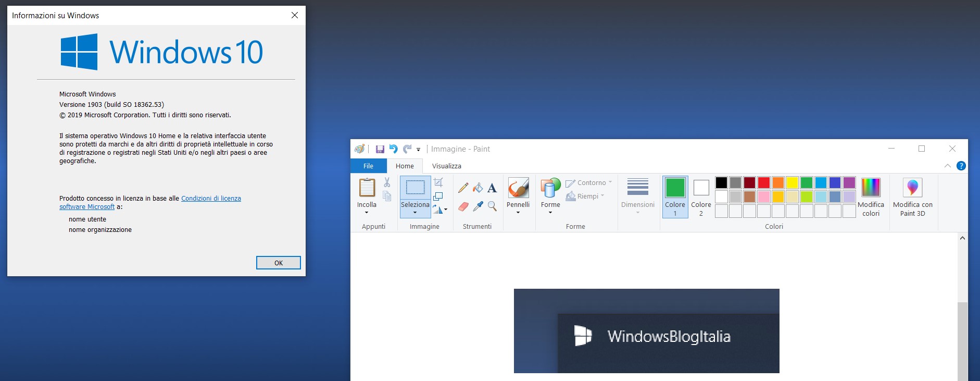Click the 'nome organizzazione' text

pyautogui.click(x=100, y=230)
